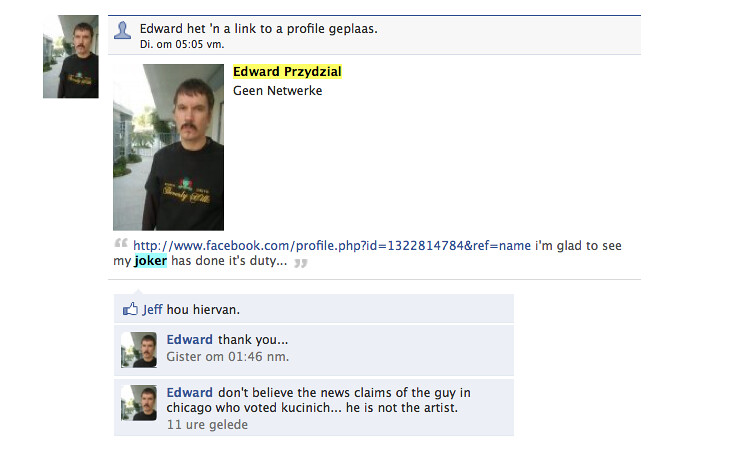
Task: Click the 'Geen Netwerke' text
Action: pos(277,91)
